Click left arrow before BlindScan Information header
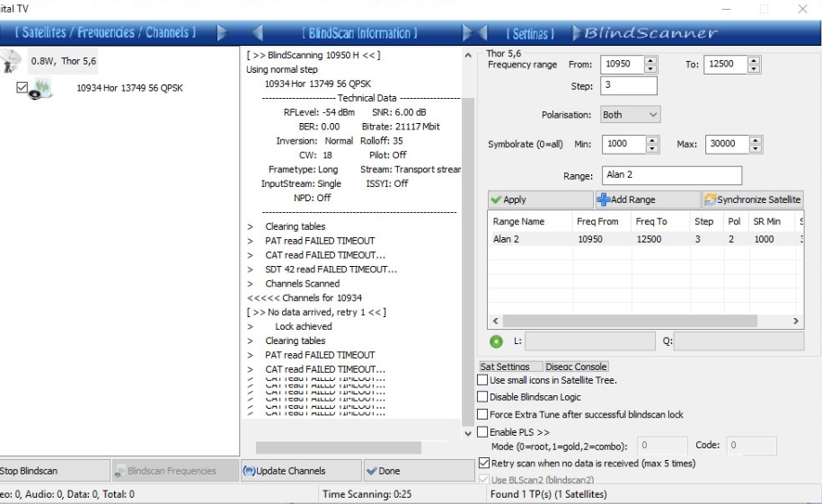822x504 pixels. click(258, 33)
